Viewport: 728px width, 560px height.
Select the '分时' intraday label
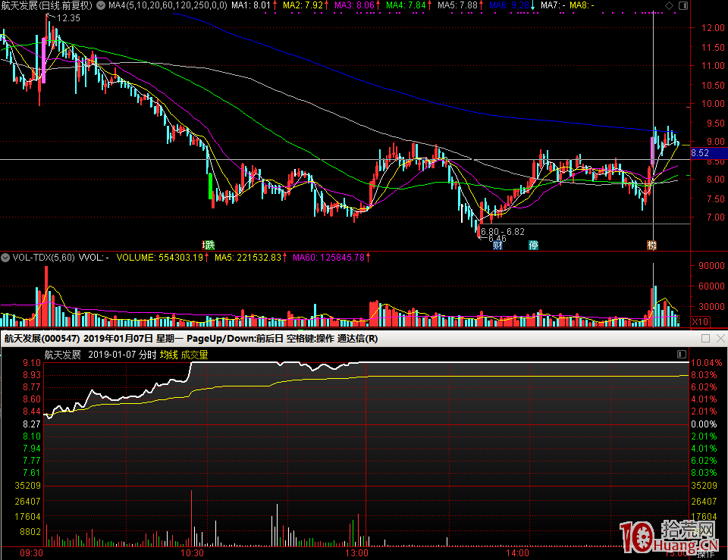(147, 355)
